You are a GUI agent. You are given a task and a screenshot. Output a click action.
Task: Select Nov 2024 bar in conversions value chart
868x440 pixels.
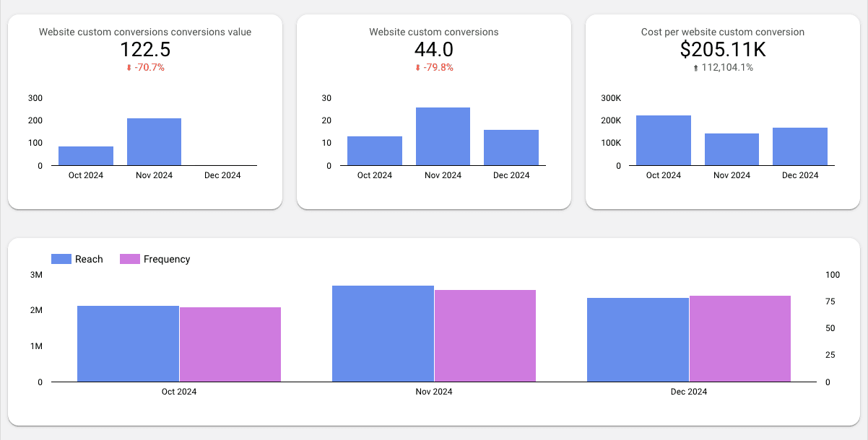pyautogui.click(x=155, y=142)
